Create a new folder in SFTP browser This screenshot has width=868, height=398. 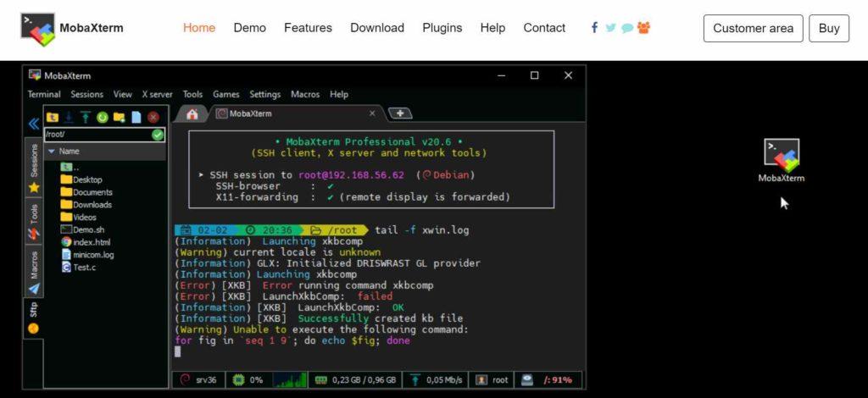[119, 117]
